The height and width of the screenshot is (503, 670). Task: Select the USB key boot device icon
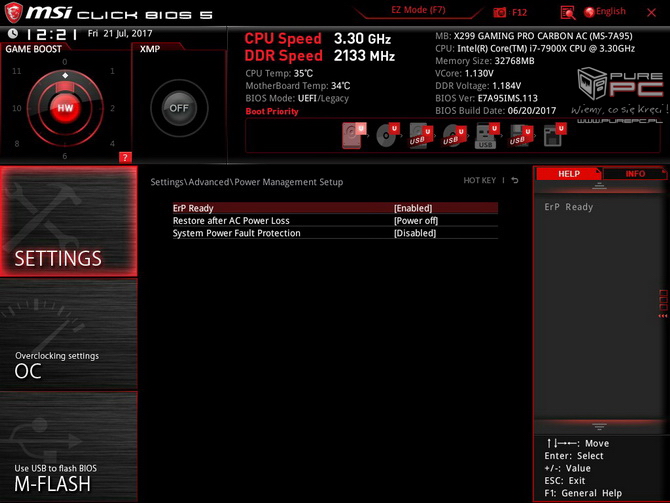point(487,135)
